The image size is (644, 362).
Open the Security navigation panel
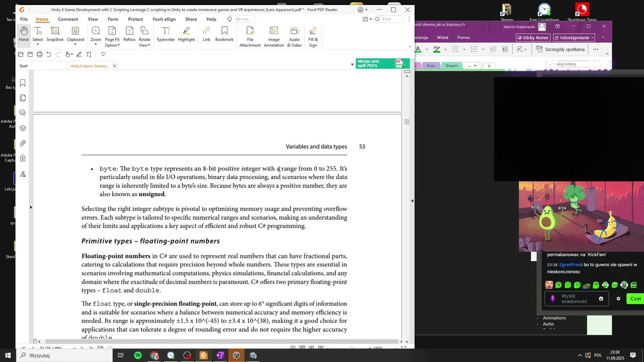23,158
